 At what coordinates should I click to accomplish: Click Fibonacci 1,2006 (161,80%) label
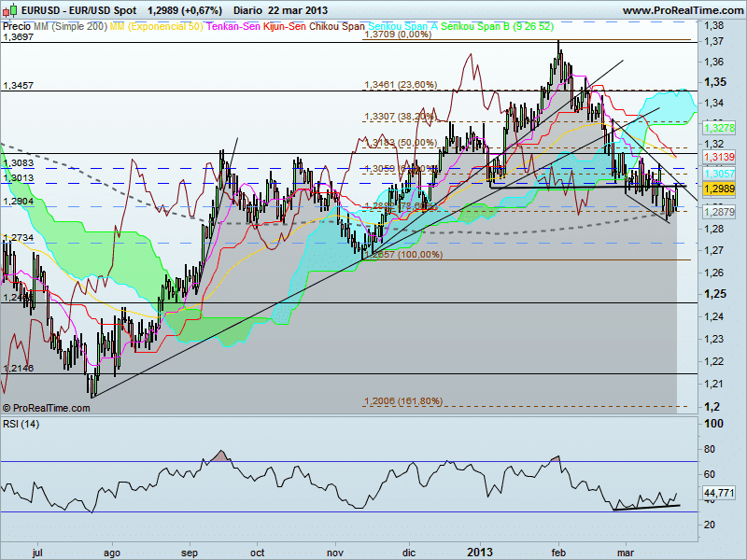pos(403,401)
